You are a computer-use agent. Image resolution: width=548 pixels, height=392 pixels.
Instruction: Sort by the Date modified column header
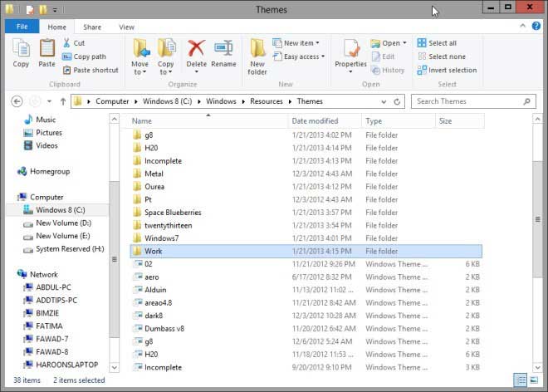[315, 121]
